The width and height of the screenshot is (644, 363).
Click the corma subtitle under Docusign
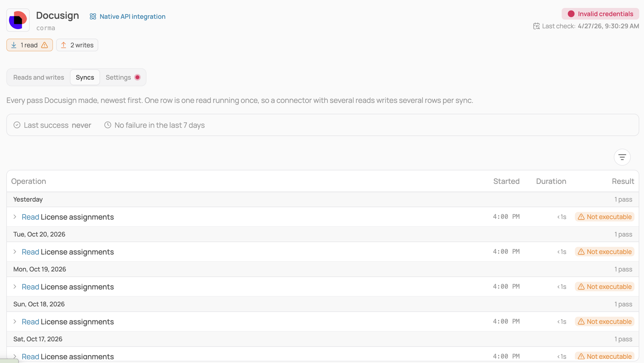46,28
